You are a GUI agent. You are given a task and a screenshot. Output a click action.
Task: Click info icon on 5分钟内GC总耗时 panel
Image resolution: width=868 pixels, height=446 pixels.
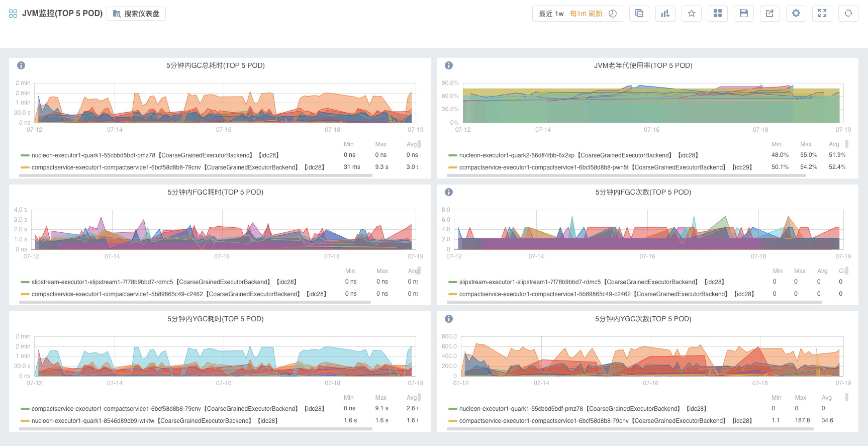21,65
